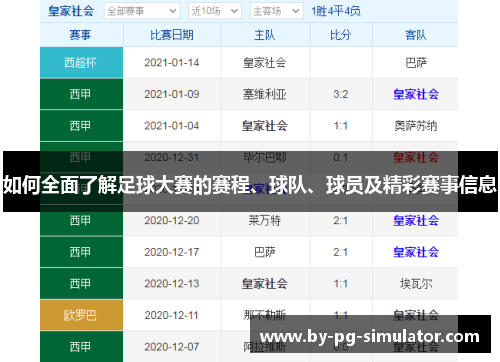Click away team 奥萨苏纳
This screenshot has width=500, height=362.
416,126
